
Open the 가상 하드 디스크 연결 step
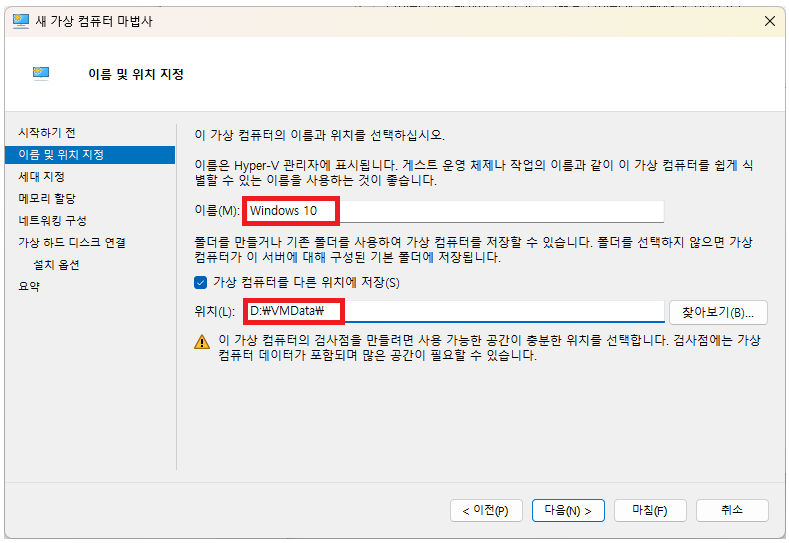point(72,243)
